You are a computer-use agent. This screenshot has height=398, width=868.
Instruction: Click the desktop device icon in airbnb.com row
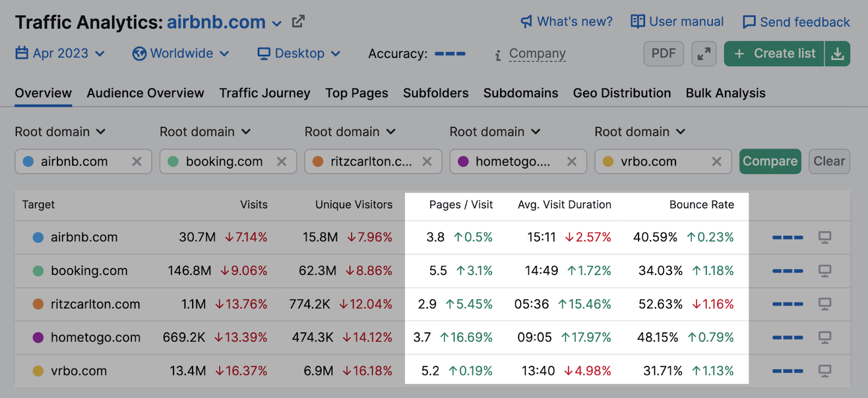click(x=825, y=237)
